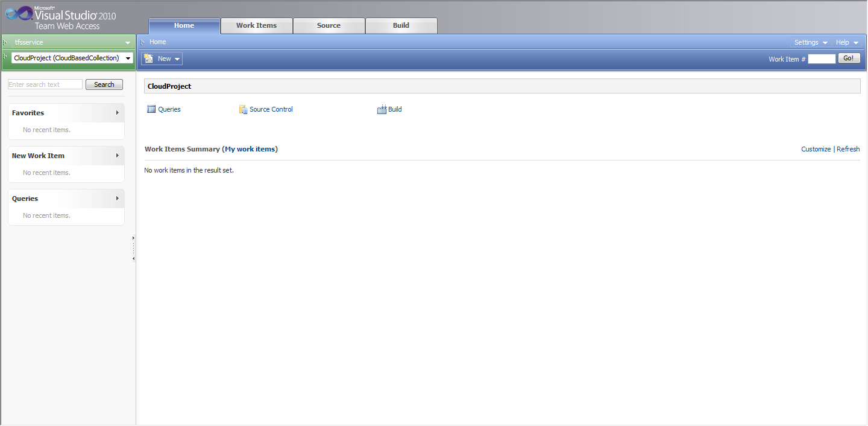Click 'No work items in the result set.'

point(189,170)
